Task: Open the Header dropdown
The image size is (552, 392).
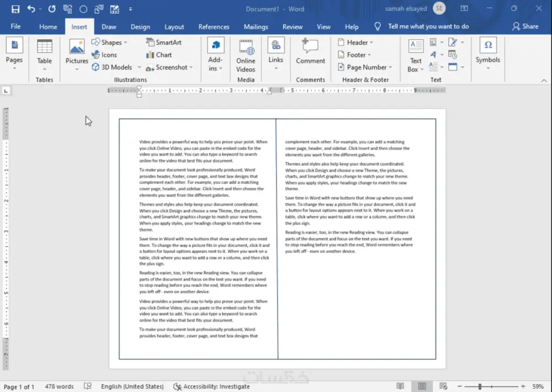Action: [356, 42]
